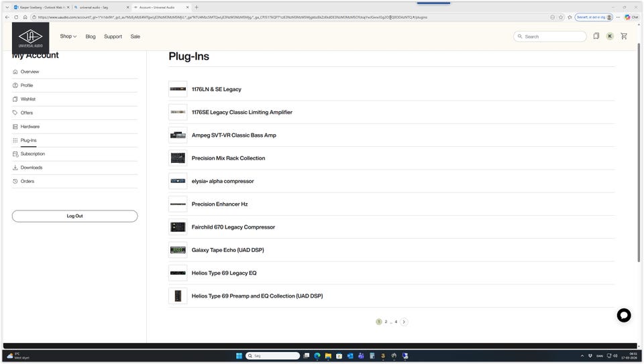Viewport: 644px width, 364px height.
Task: Open 'Helios Type 69 Legacy EQ'
Action: pos(224,273)
